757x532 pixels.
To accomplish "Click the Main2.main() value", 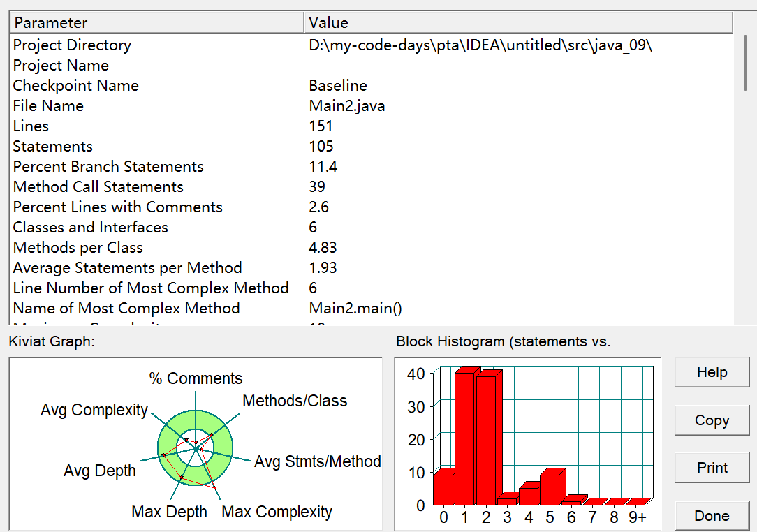I will [355, 309].
